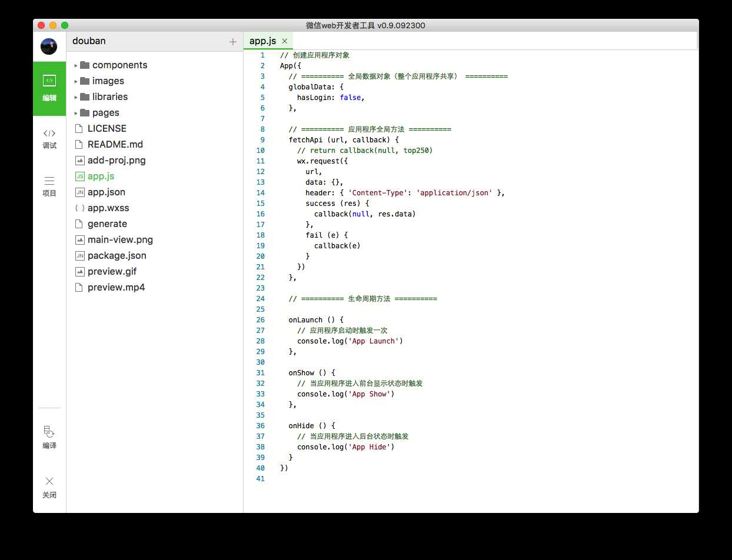Click the libraries folder icon
This screenshot has width=732, height=560.
[85, 96]
